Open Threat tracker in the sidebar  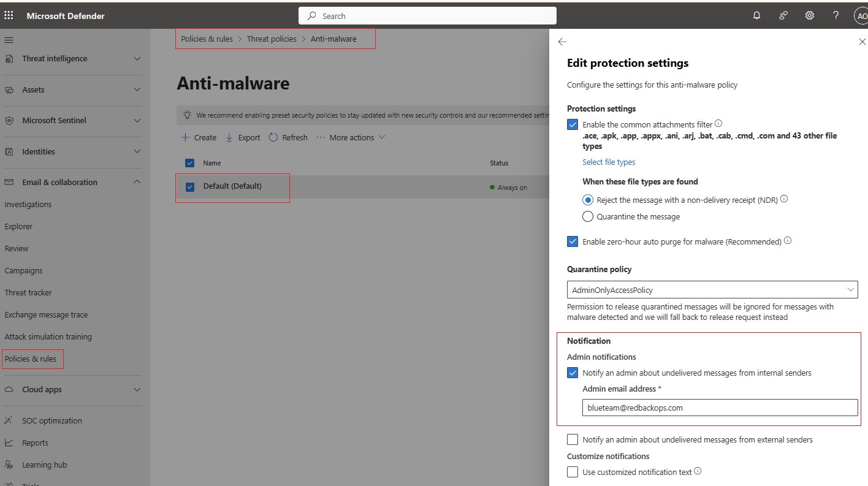coord(28,293)
